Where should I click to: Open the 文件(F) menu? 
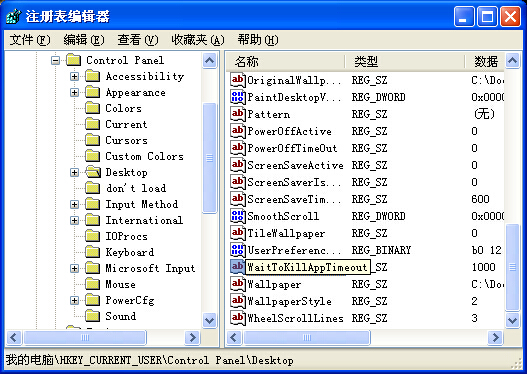pyautogui.click(x=30, y=40)
